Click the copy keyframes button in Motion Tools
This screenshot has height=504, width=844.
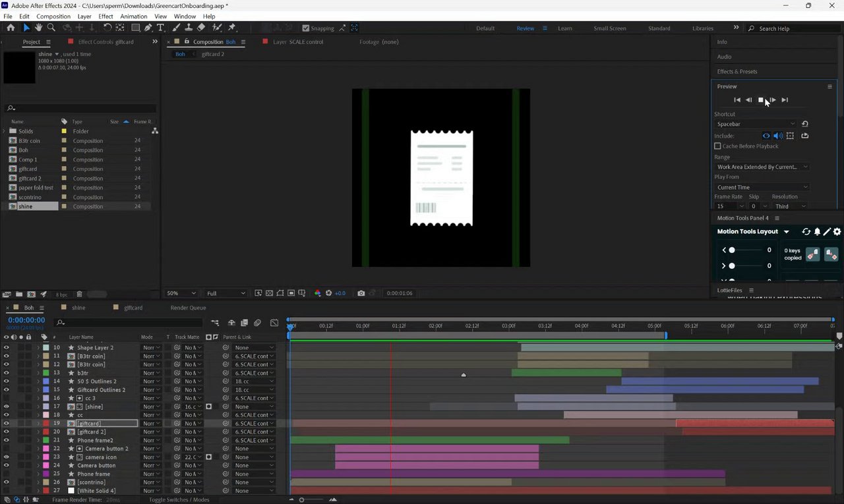(x=813, y=254)
